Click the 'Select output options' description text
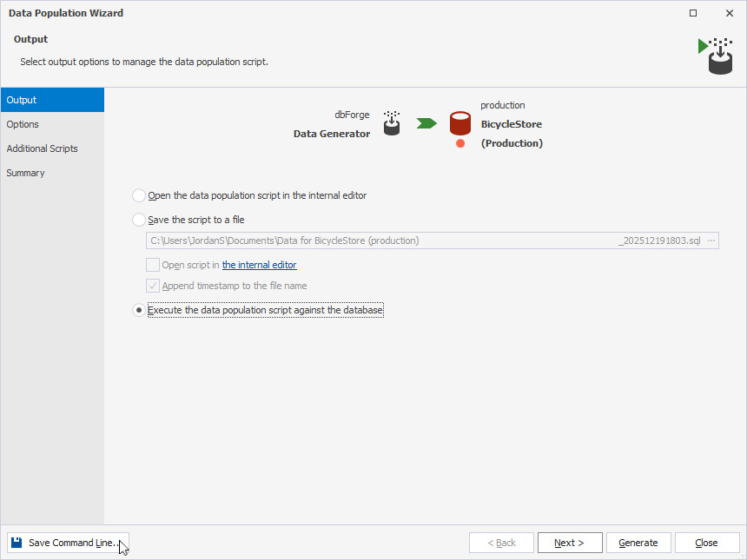747x560 pixels. (x=144, y=62)
